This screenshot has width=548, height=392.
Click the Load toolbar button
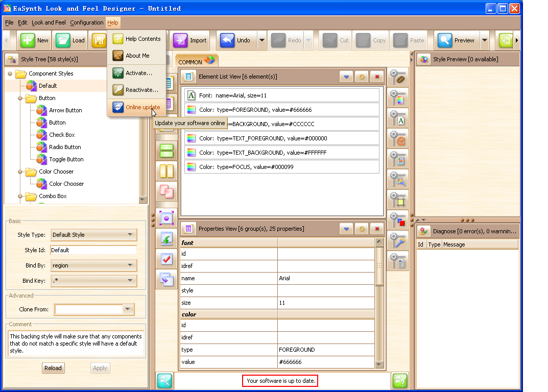[x=70, y=40]
